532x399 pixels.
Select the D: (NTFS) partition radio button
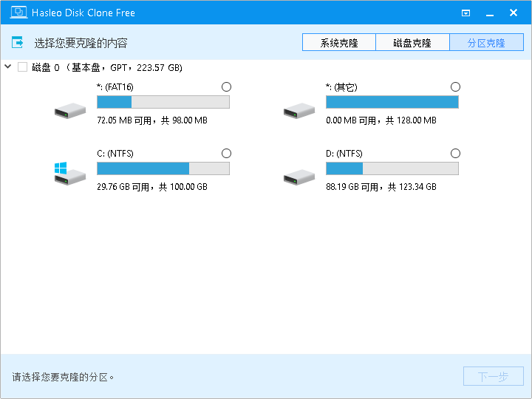coord(455,154)
